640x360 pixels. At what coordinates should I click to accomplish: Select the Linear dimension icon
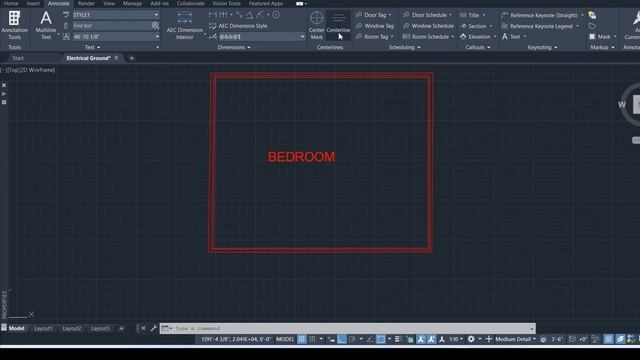click(213, 15)
